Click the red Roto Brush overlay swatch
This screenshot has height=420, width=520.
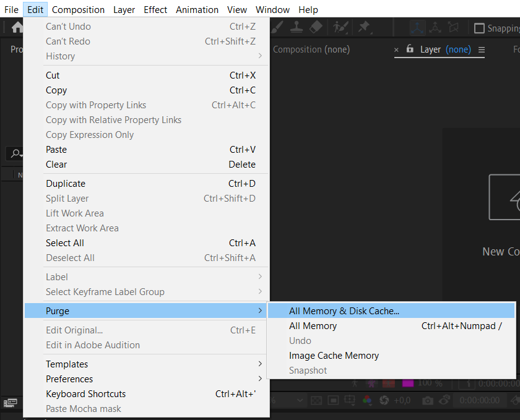[389, 384]
